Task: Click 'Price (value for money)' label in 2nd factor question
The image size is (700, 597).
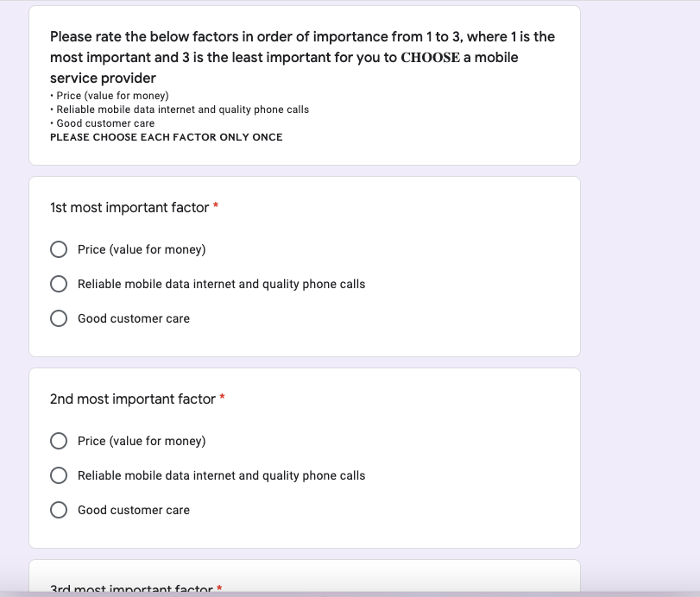Action: coord(142,441)
